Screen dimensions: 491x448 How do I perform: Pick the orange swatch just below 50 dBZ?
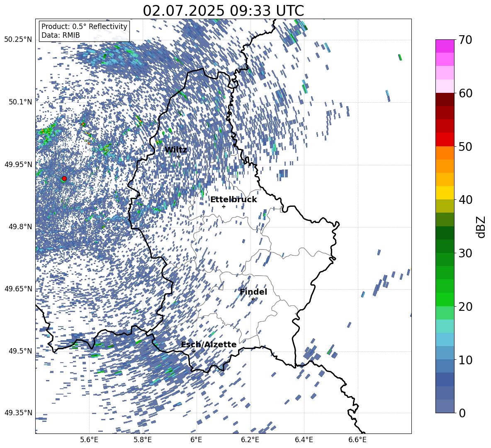pyautogui.click(x=445, y=153)
